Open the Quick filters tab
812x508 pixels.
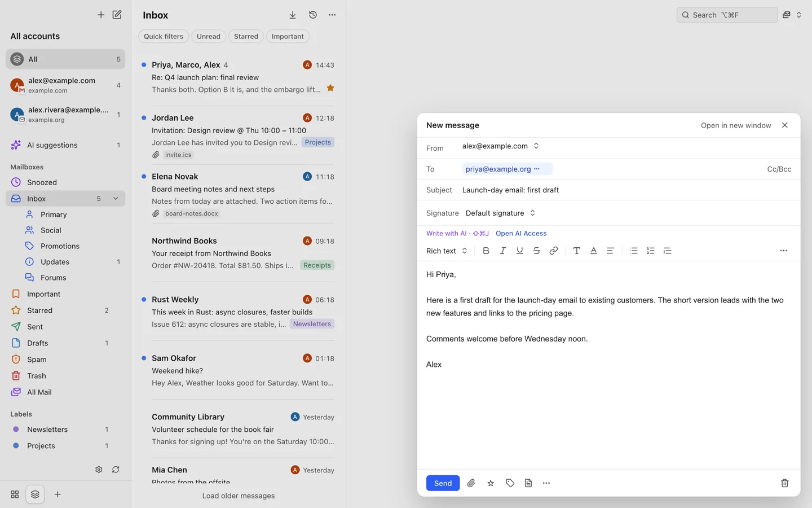[164, 36]
